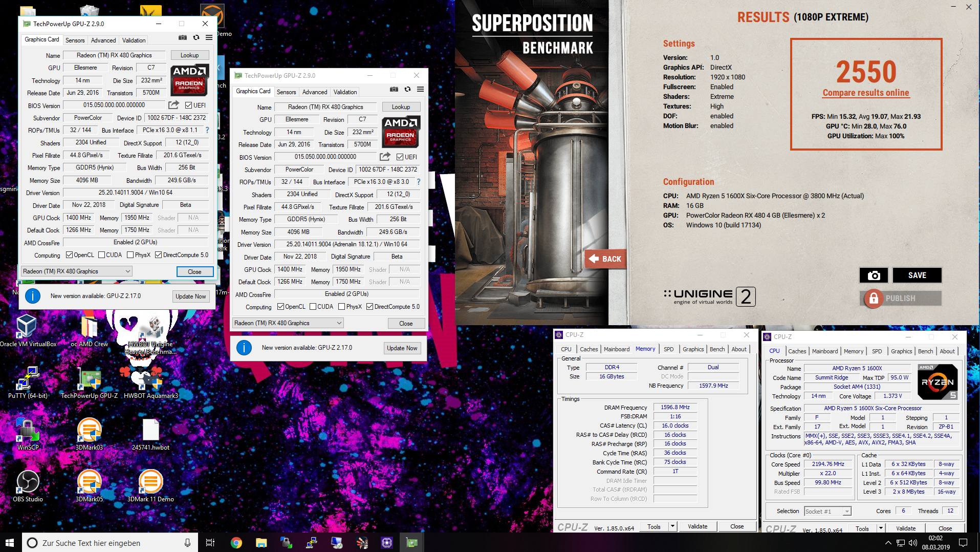
Task: Click taskbar clock showing 02:02
Action: pyautogui.click(x=935, y=543)
